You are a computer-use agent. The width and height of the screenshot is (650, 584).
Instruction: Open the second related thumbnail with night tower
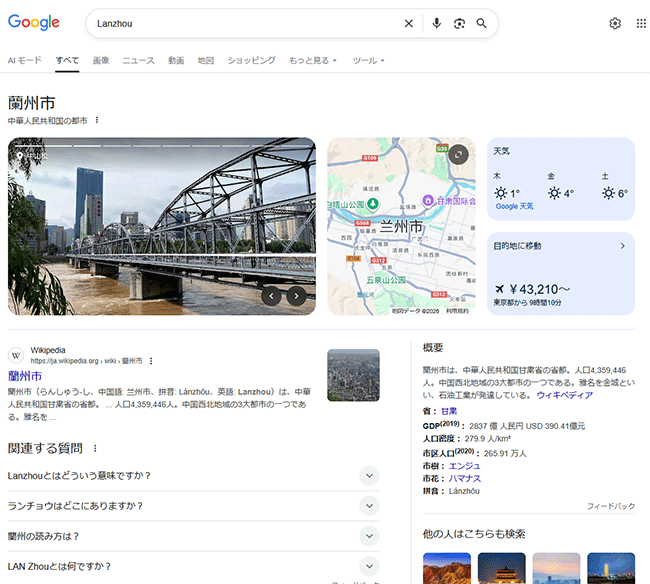pos(502,568)
